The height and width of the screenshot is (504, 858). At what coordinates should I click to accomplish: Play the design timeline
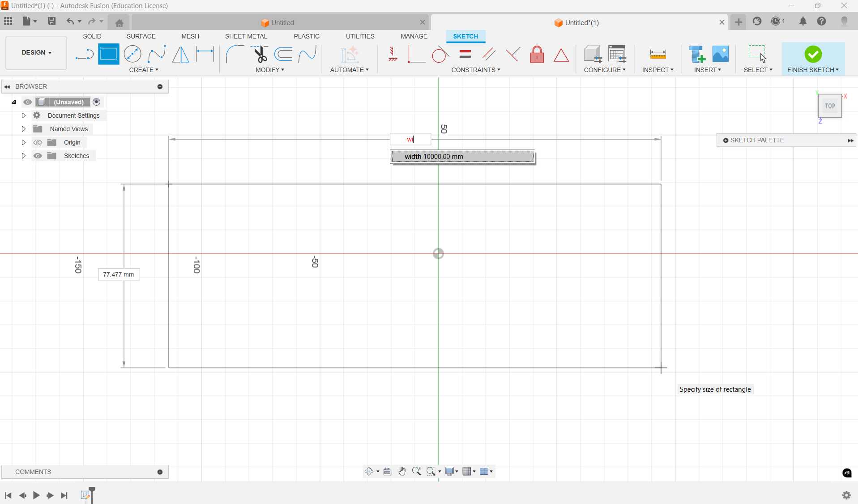pos(36,495)
